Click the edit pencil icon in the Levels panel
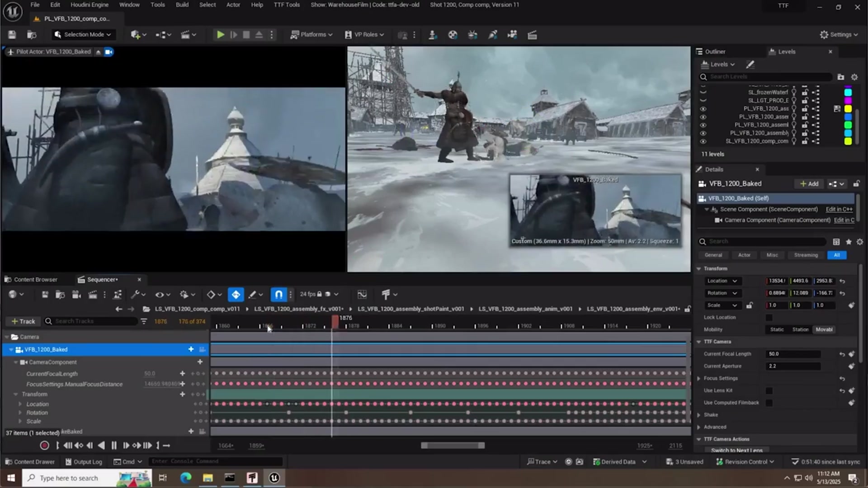Image resolution: width=868 pixels, height=488 pixels. click(x=750, y=65)
